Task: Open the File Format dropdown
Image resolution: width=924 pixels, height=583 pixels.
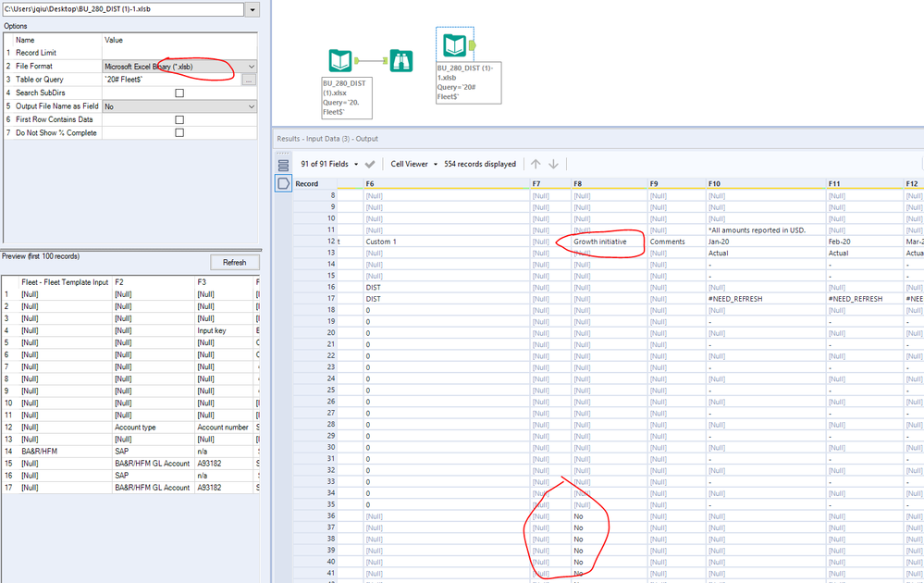Action: [252, 67]
